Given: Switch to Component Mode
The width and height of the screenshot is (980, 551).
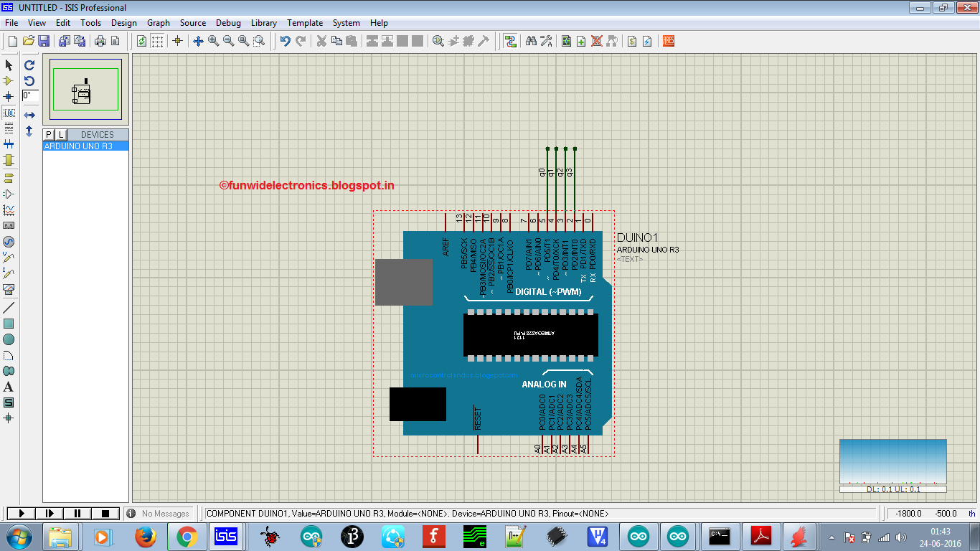Looking at the screenshot, I should pos(9,81).
